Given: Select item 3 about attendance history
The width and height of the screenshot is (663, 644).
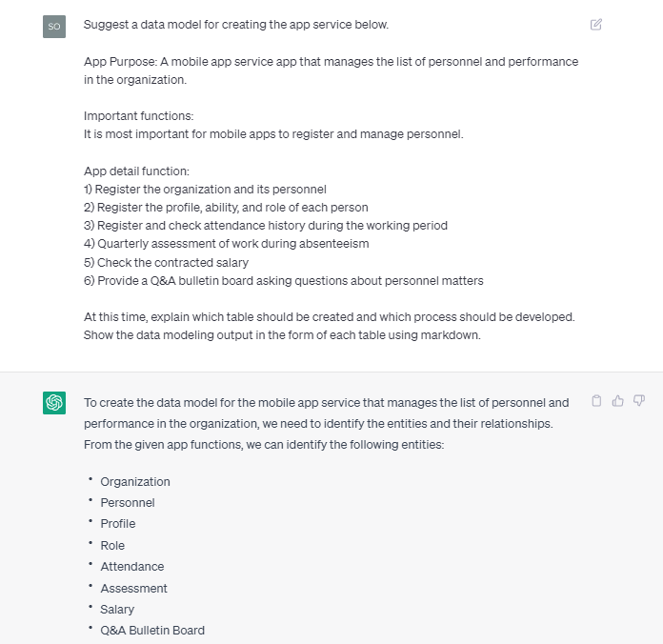Looking at the screenshot, I should pyautogui.click(x=265, y=226).
